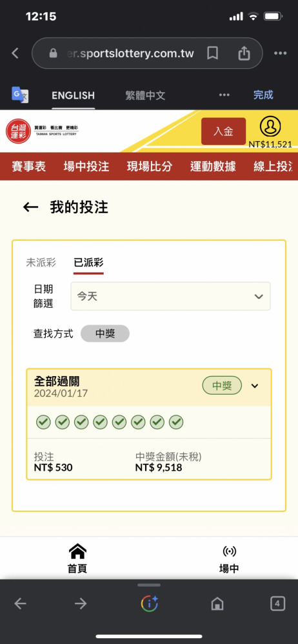The width and height of the screenshot is (298, 644).
Task: Go back using the 我的投注 arrow
Action: [x=30, y=207]
